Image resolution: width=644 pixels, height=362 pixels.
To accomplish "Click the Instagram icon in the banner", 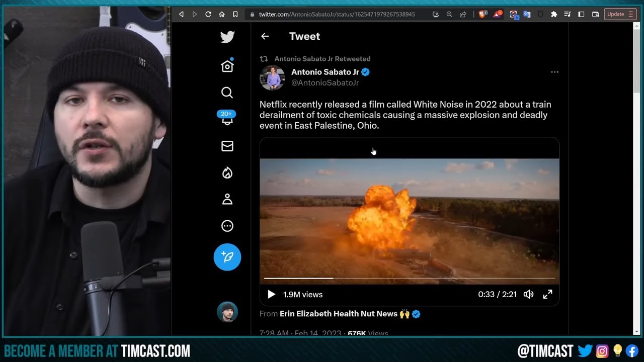I will (602, 350).
